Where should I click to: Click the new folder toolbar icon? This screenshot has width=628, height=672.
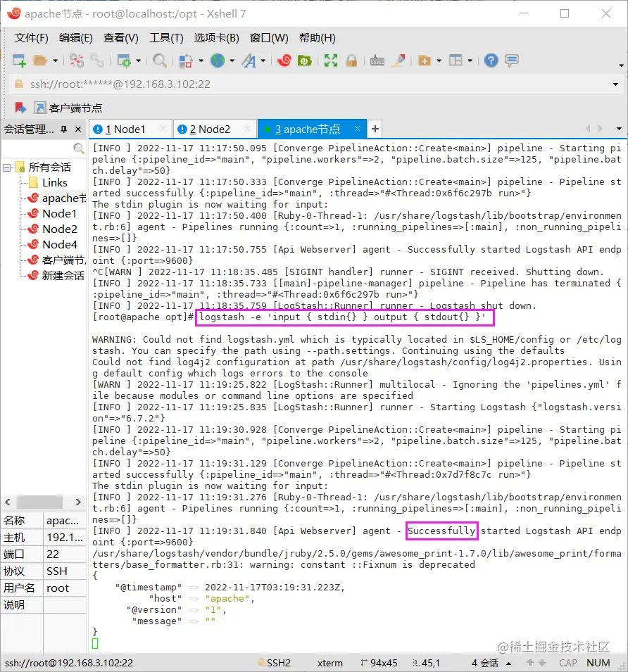pos(425,61)
